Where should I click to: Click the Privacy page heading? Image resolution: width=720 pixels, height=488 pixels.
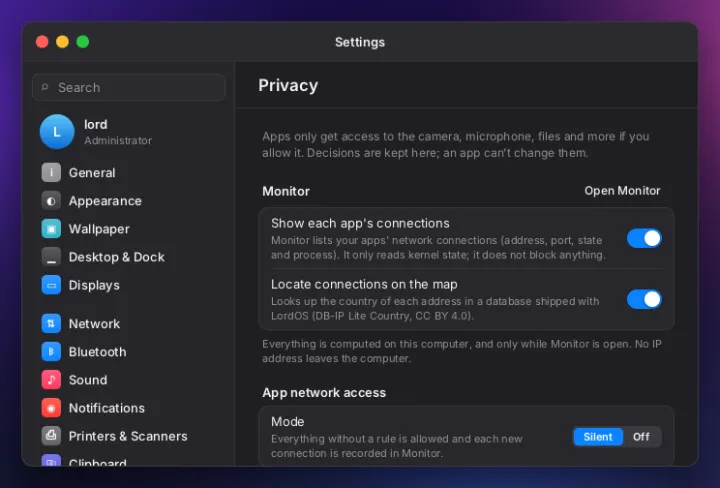[288, 85]
